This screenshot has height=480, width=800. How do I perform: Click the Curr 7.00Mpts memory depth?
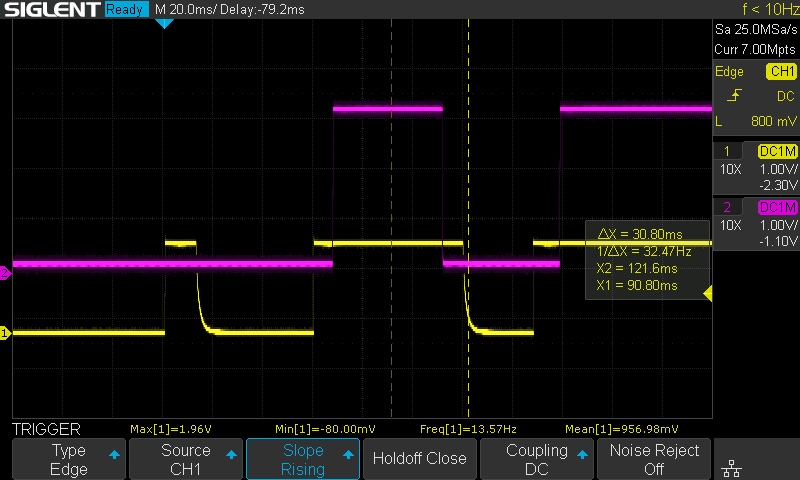[x=755, y=49]
